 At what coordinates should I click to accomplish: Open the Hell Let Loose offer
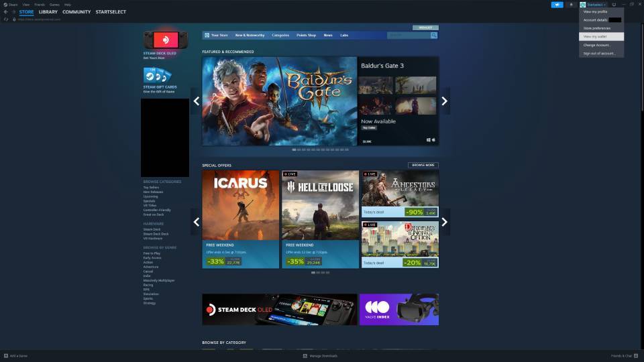(x=321, y=219)
